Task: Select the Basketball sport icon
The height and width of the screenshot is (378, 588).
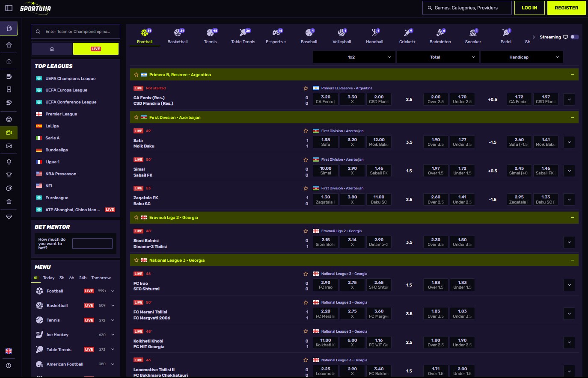Action: [x=178, y=32]
